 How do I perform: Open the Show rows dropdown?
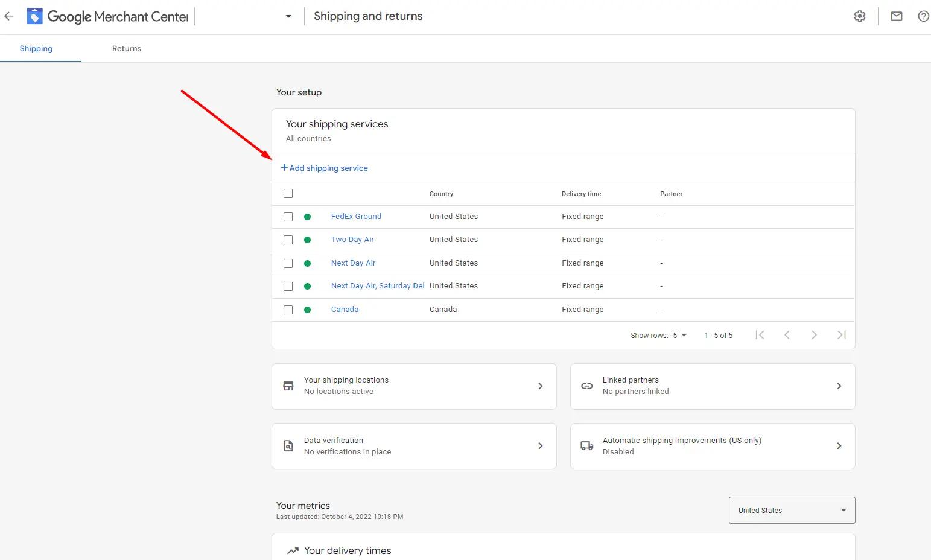pyautogui.click(x=680, y=335)
